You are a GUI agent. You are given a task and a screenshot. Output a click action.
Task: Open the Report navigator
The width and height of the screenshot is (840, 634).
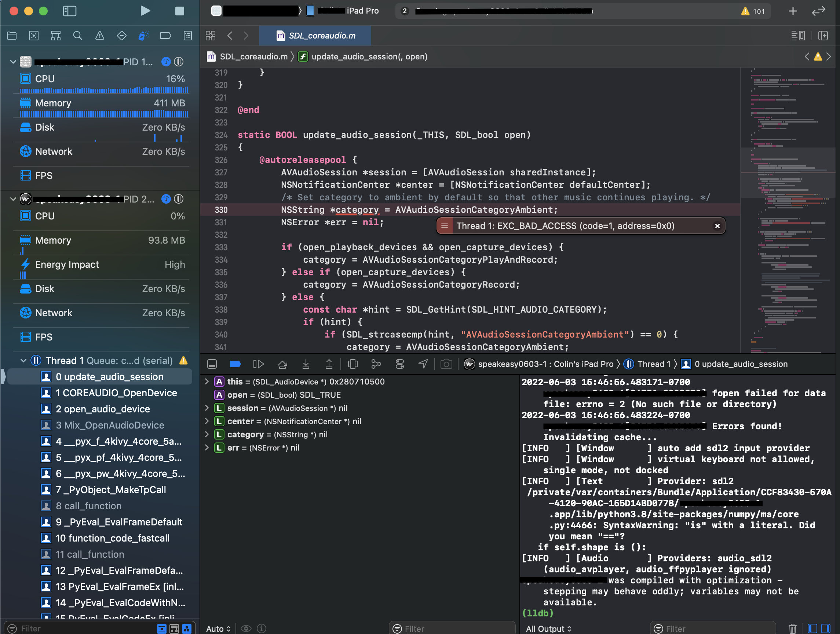[187, 36]
